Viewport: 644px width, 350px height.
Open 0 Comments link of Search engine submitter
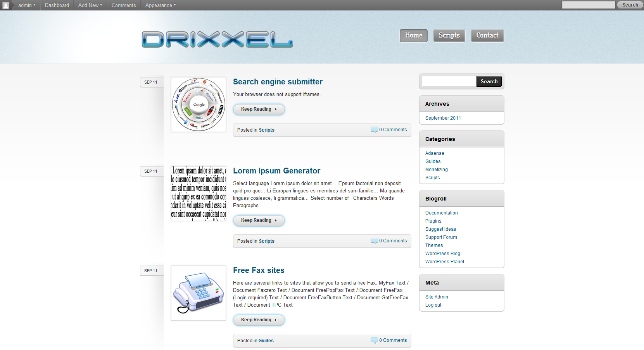393,130
